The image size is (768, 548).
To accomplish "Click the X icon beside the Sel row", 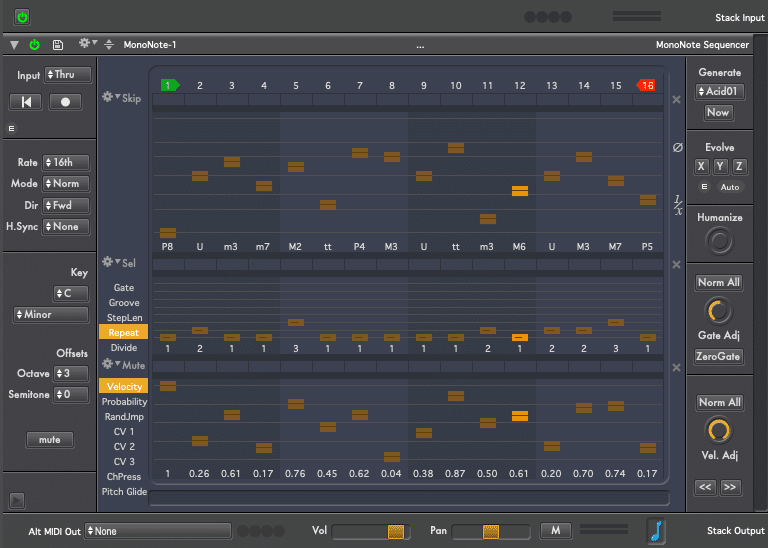I will [676, 265].
